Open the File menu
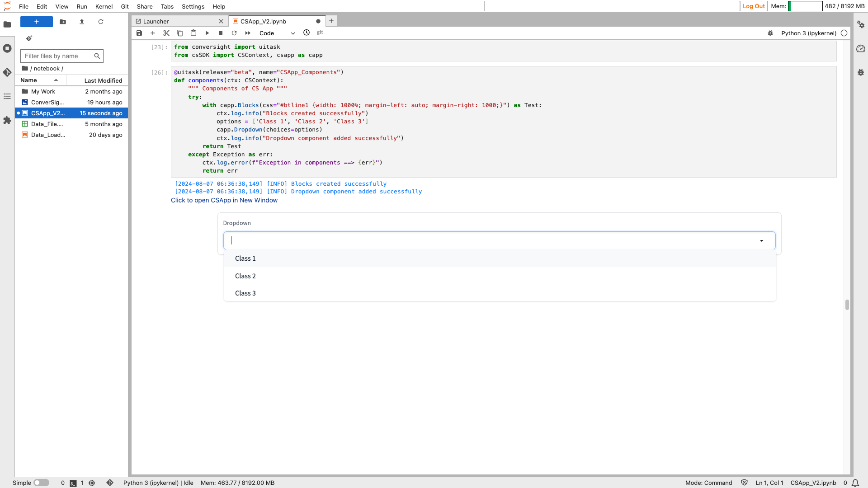868x488 pixels. click(x=24, y=6)
